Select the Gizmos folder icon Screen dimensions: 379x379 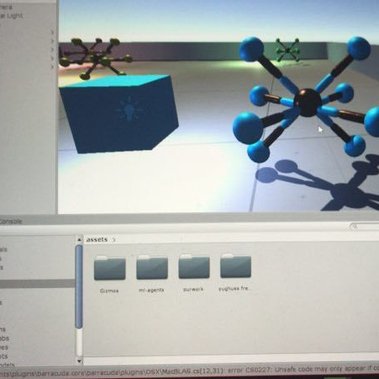[110, 268]
